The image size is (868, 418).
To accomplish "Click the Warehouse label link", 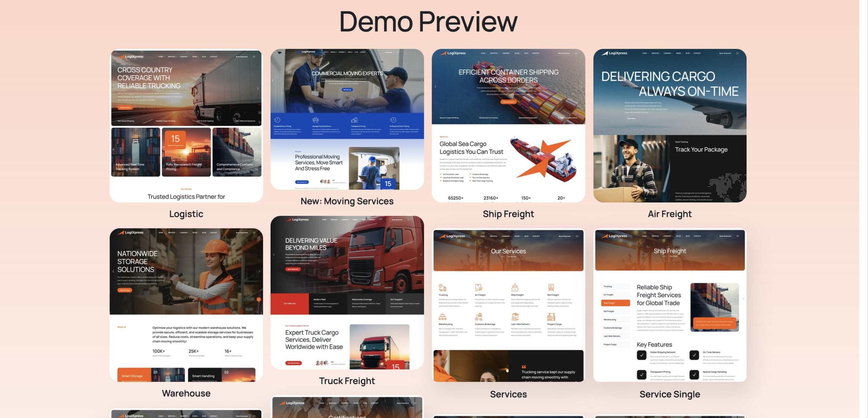I will click(186, 393).
